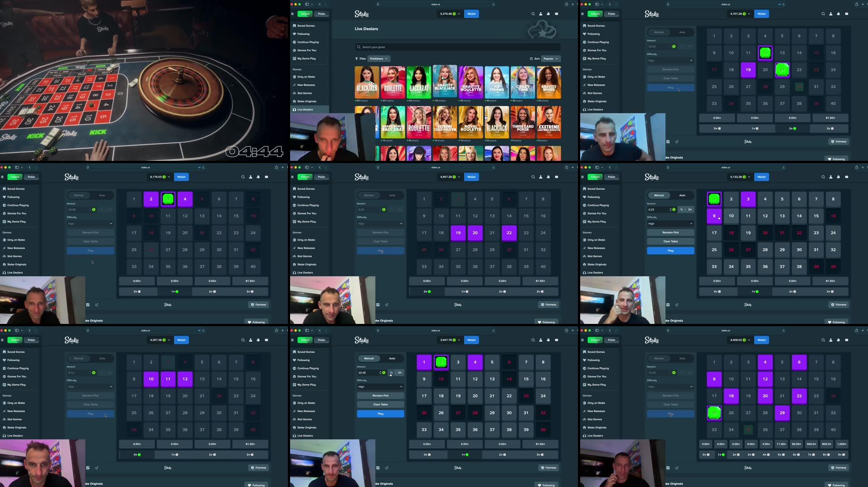868x487 pixels.
Task: Expand balance 5,132.28 currency dropdown
Action: point(740,177)
